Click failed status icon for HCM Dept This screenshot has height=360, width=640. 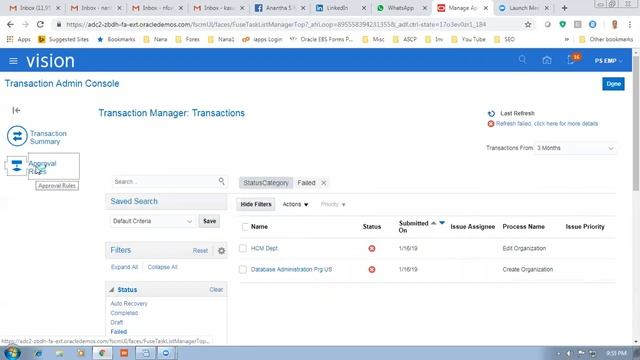click(x=372, y=248)
